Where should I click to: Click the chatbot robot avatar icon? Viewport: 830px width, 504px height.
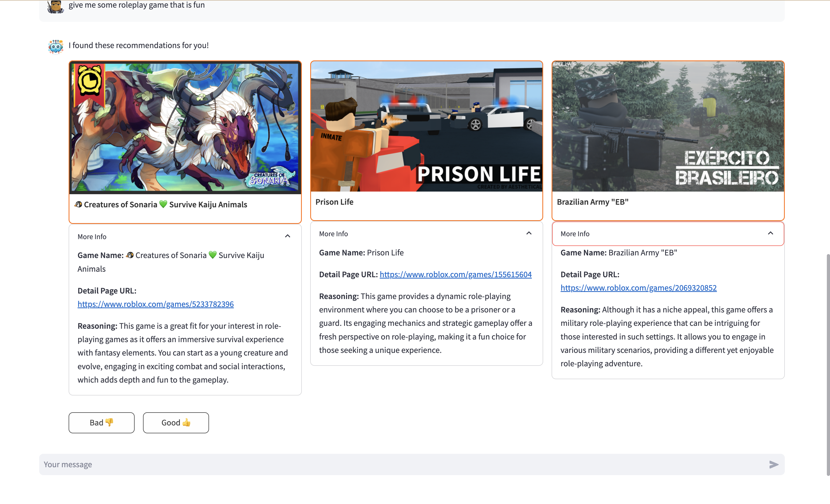(55, 46)
